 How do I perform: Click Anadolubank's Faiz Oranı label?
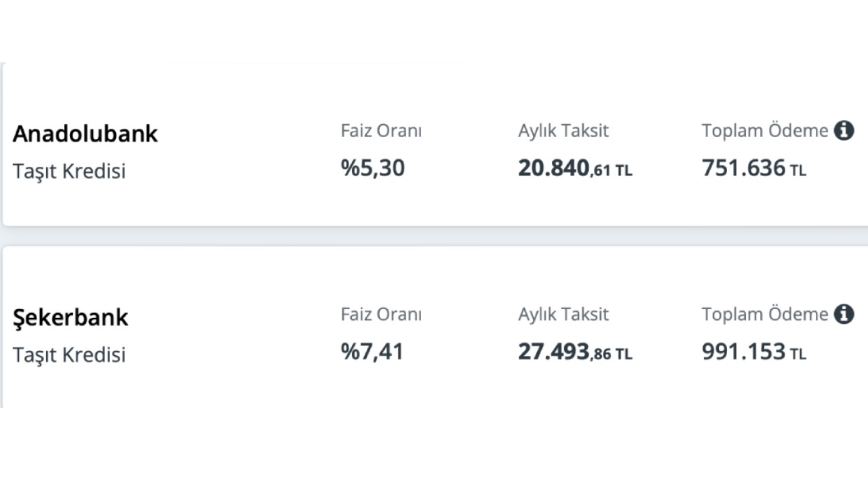click(381, 131)
